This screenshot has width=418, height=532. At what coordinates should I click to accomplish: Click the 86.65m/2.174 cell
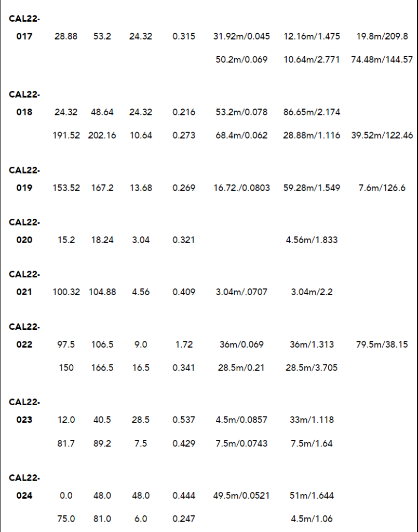(312, 112)
